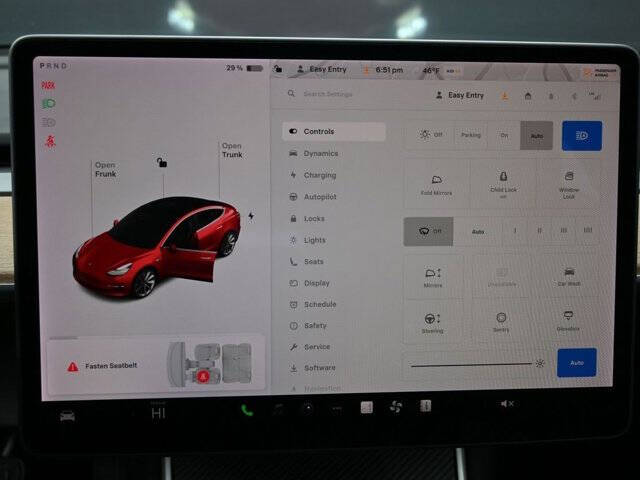Tap the 46°F temperature reading
This screenshot has width=640, height=480.
(431, 71)
